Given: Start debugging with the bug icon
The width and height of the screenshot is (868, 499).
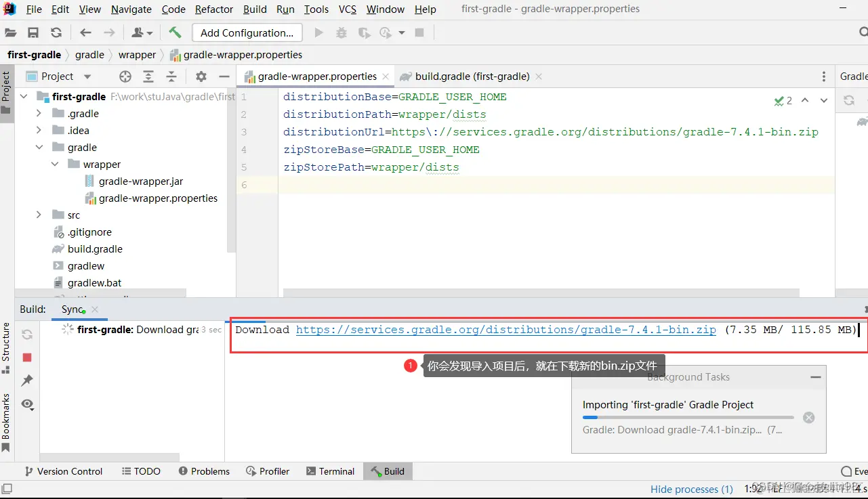Looking at the screenshot, I should [x=342, y=32].
